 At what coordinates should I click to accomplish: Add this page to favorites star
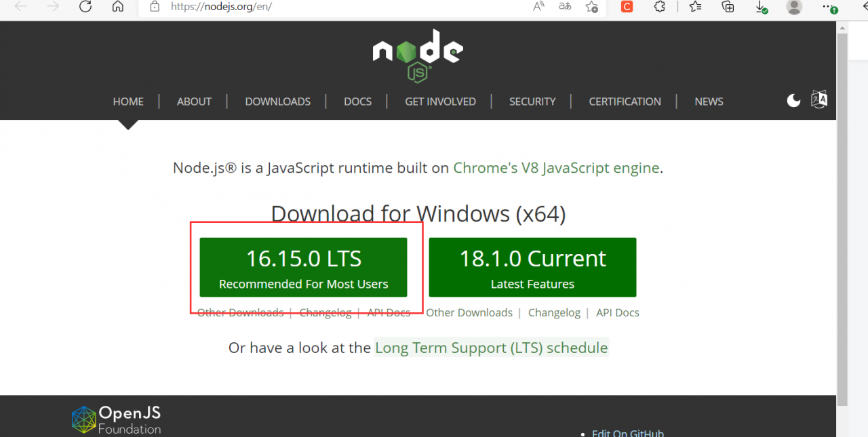[x=591, y=7]
